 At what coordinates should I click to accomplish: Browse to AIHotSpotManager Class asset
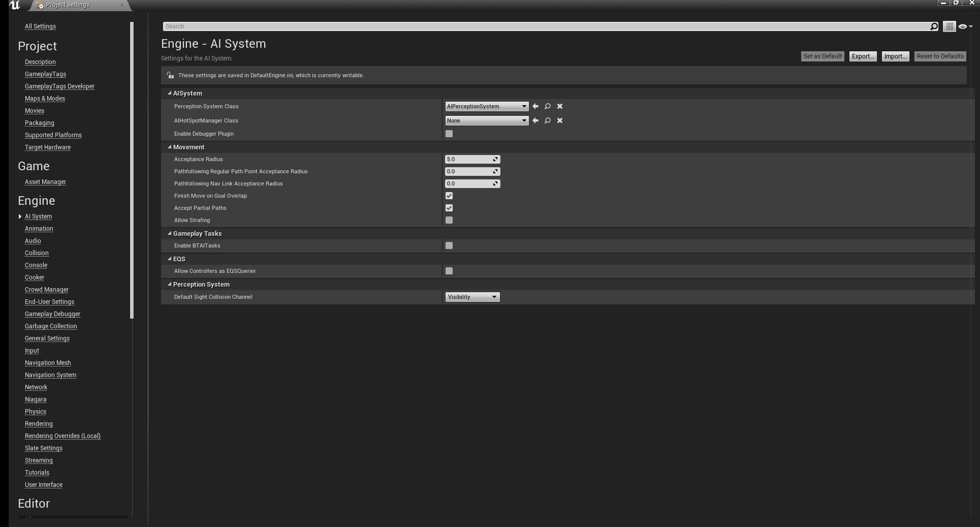[547, 120]
